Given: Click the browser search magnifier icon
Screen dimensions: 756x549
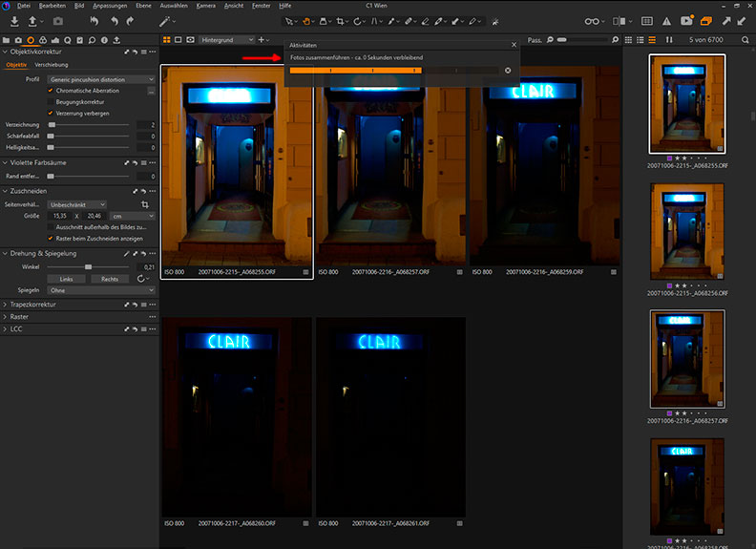Looking at the screenshot, I should click(x=745, y=40).
